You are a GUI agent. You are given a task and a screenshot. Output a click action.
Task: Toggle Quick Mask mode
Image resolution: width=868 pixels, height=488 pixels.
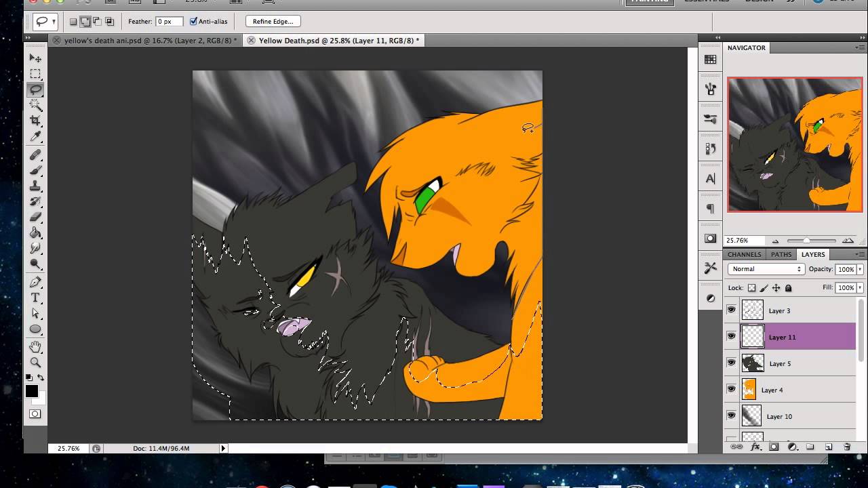click(x=35, y=413)
